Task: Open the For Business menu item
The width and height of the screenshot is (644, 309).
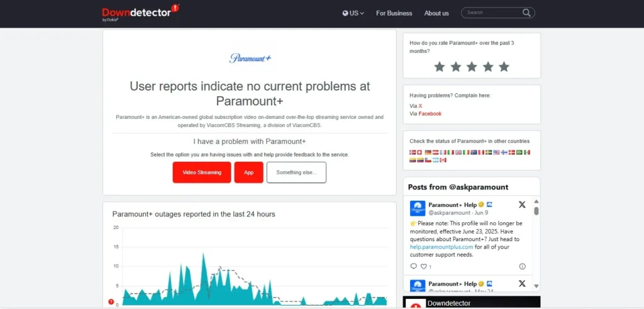Action: pos(394,13)
